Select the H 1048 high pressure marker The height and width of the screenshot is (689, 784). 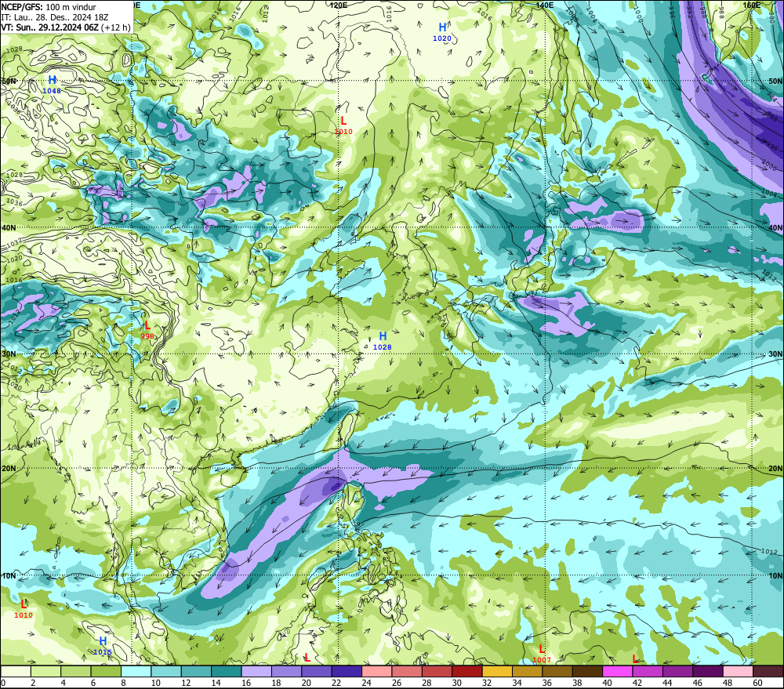point(52,84)
